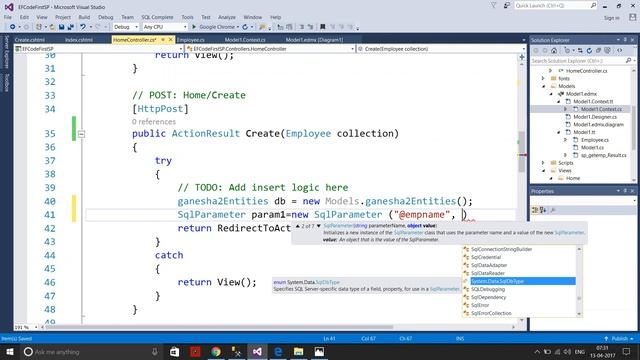
Task: Open the Any CPU platform dropdown
Action: [164, 27]
